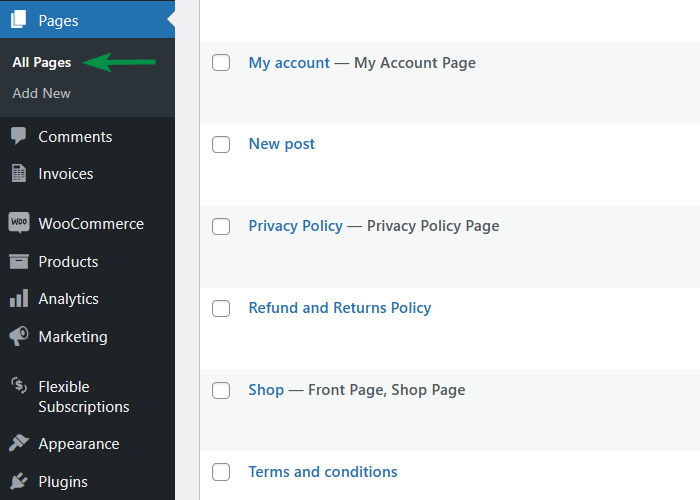
Task: Open Comments via the speech bubble icon
Action: (x=18, y=136)
